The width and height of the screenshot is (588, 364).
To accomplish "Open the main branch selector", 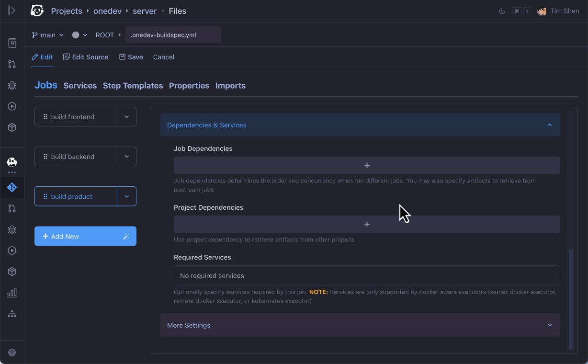I will click(47, 34).
